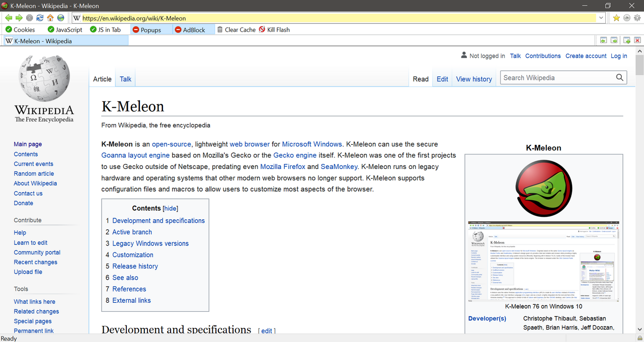
Task: Clear Cache using the trash can button
Action: (x=236, y=30)
